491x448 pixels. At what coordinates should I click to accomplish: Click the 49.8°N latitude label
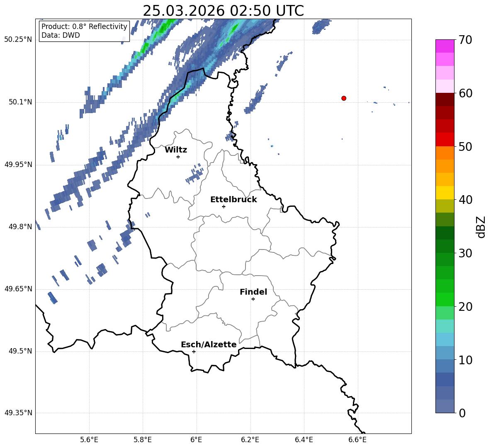[x=20, y=227]
